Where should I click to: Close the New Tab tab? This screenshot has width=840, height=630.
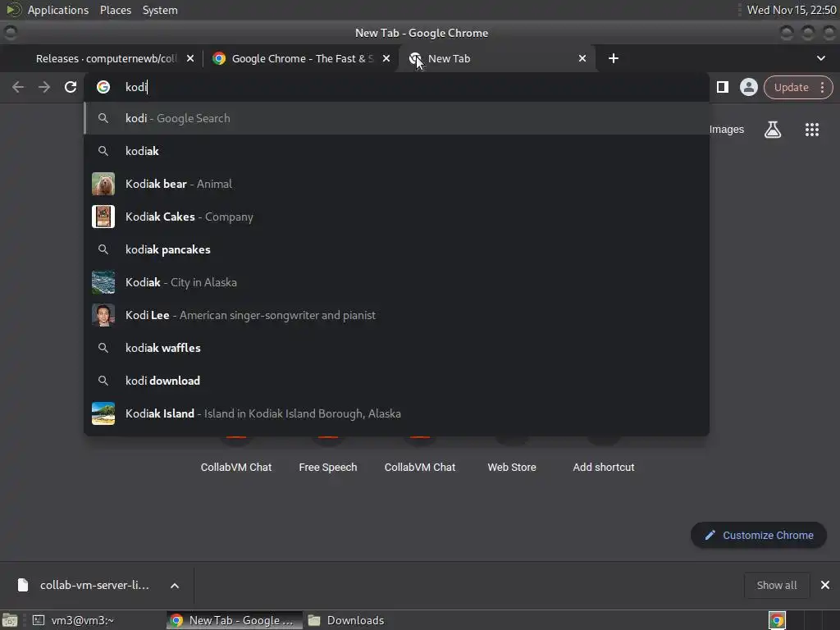click(x=582, y=58)
